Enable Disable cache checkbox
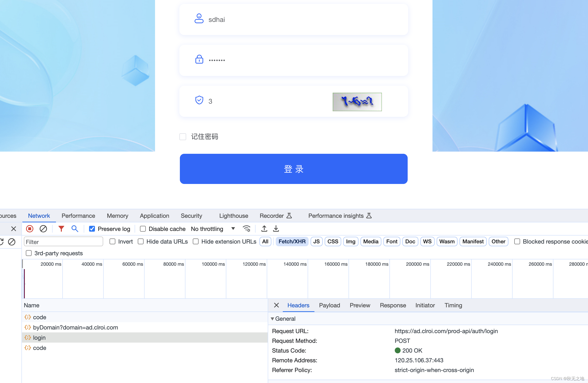 (x=143, y=229)
